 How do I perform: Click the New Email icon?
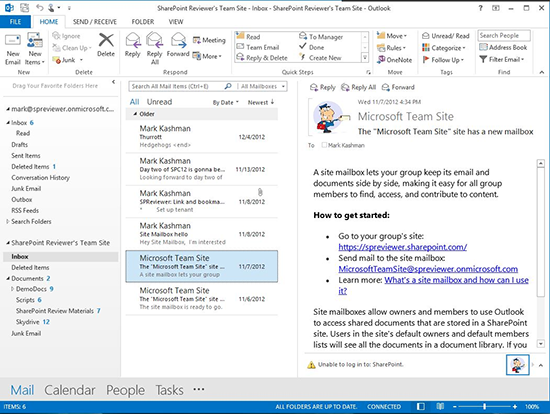coord(13,40)
